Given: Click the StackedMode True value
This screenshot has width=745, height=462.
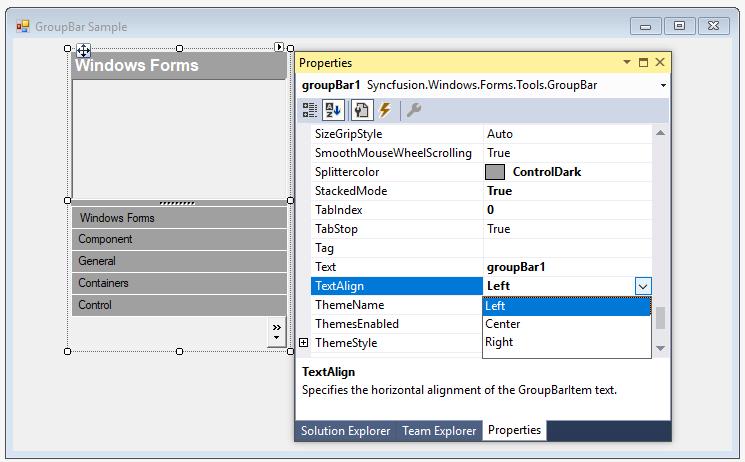Looking at the screenshot, I should [x=499, y=191].
